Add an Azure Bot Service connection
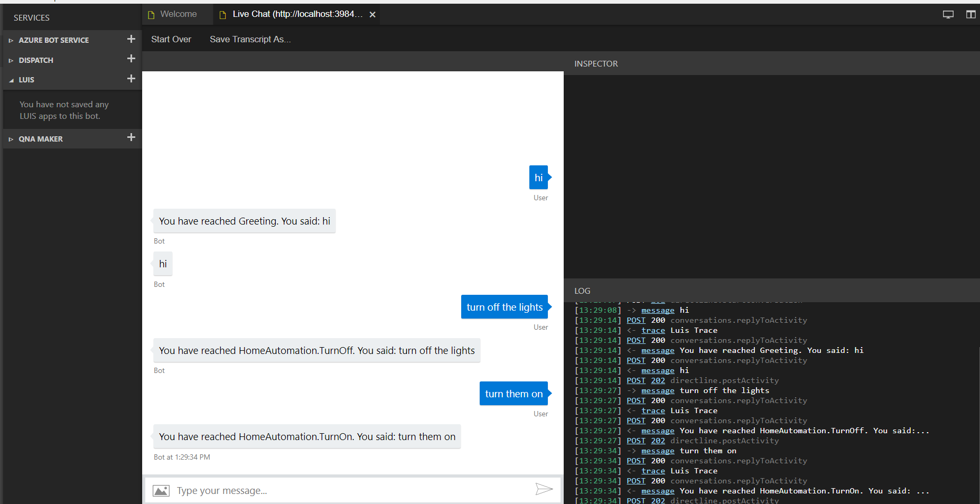 click(130, 39)
